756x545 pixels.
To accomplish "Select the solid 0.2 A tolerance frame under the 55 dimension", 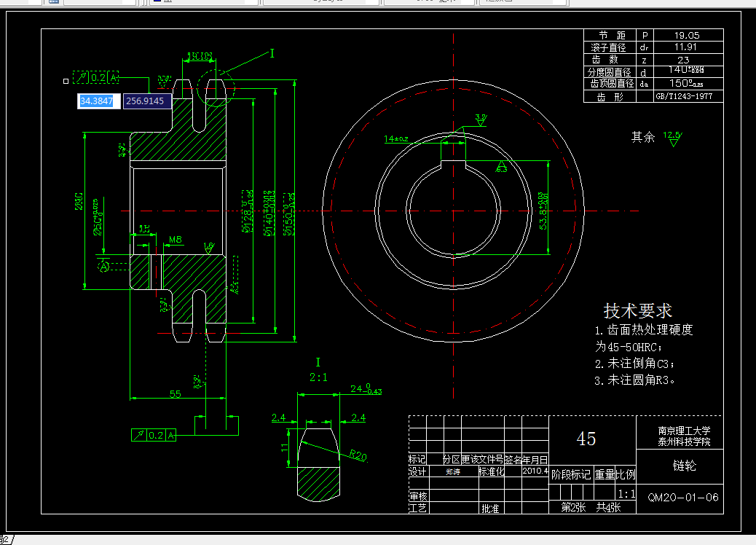I will click(154, 435).
